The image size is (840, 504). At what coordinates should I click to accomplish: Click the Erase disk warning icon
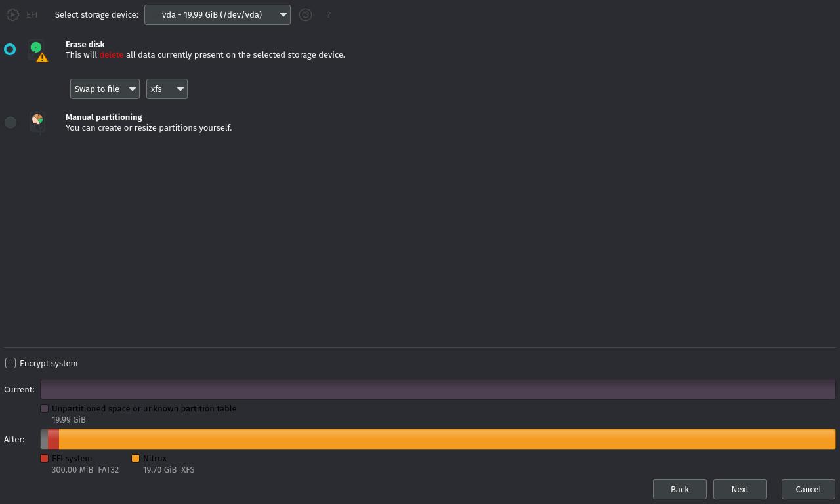pos(38,52)
